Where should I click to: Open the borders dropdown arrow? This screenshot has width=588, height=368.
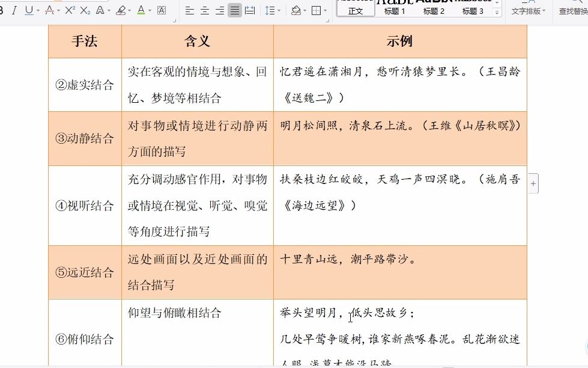(324, 10)
